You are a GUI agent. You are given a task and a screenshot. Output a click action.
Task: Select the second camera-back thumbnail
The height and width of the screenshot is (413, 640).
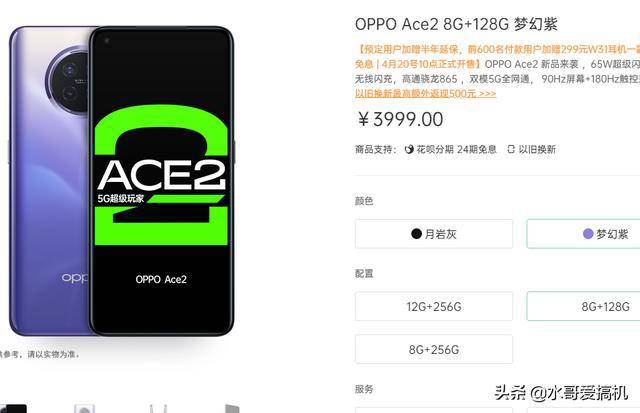click(x=84, y=409)
